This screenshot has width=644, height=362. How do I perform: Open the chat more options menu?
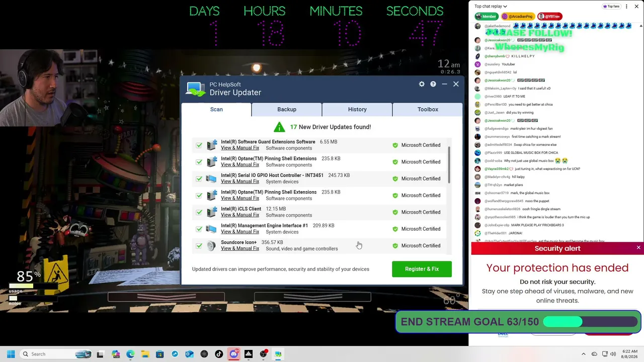point(626,7)
